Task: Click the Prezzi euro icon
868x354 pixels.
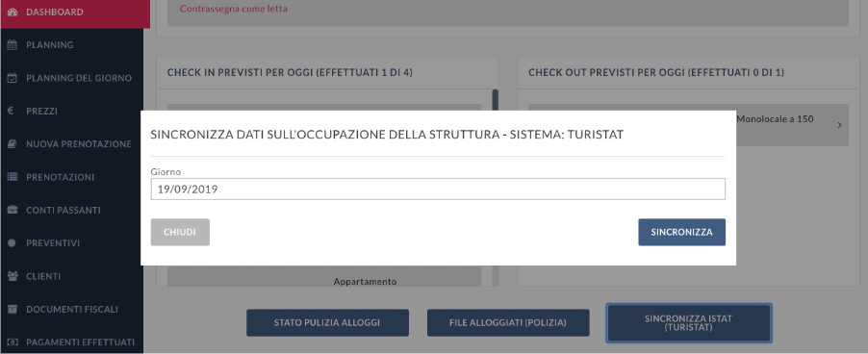Action: tap(11, 111)
